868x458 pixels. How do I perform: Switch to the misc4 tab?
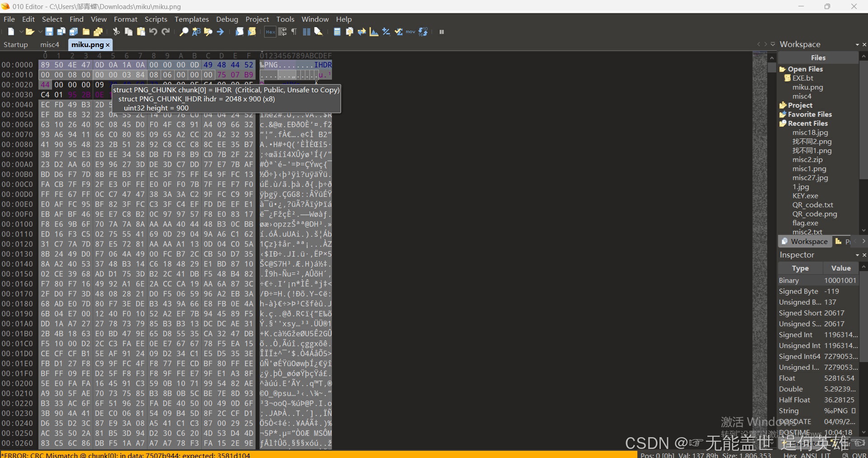(50, 44)
